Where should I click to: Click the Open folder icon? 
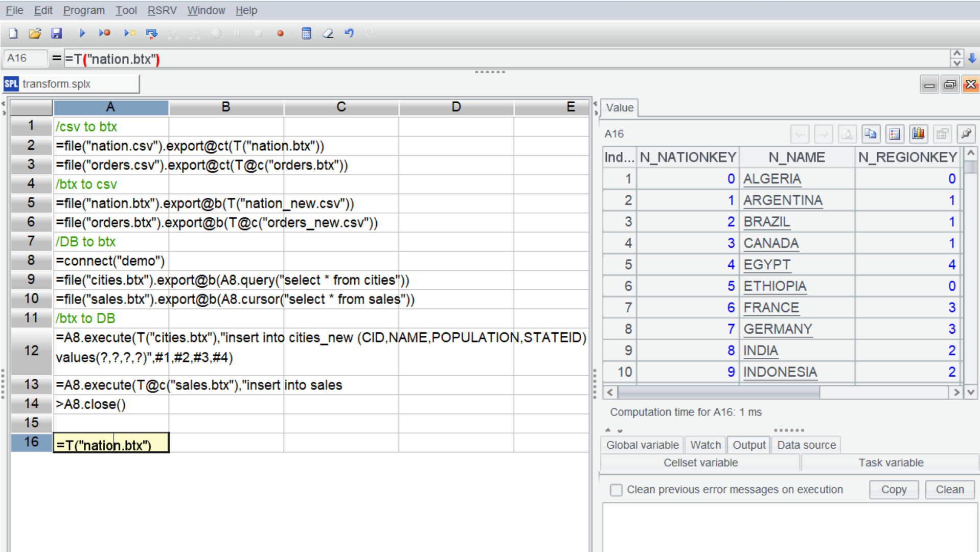point(35,34)
